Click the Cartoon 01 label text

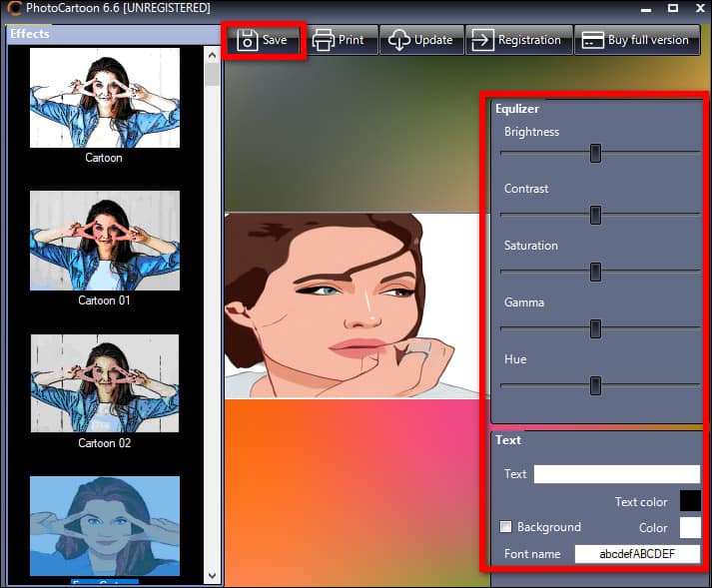pyautogui.click(x=104, y=300)
